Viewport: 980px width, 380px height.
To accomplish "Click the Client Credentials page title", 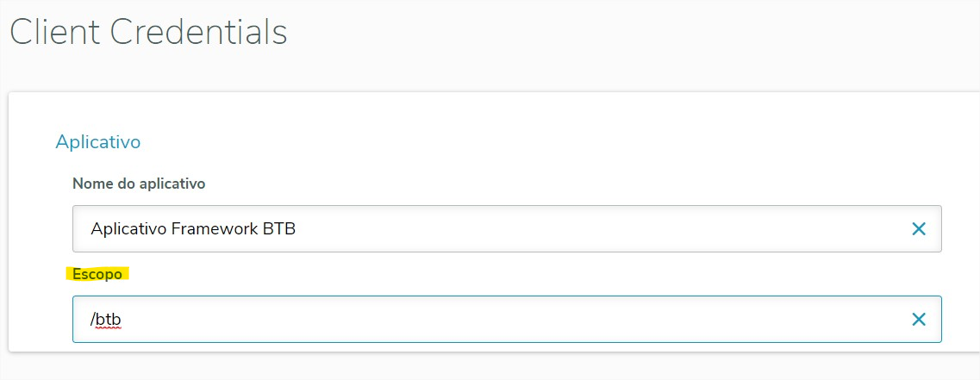I will click(148, 33).
